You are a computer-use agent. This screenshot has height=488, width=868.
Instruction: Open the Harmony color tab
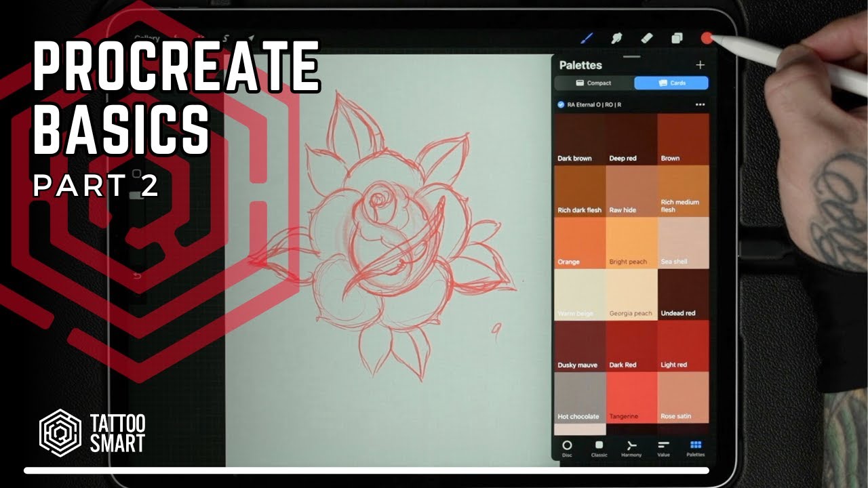click(631, 448)
